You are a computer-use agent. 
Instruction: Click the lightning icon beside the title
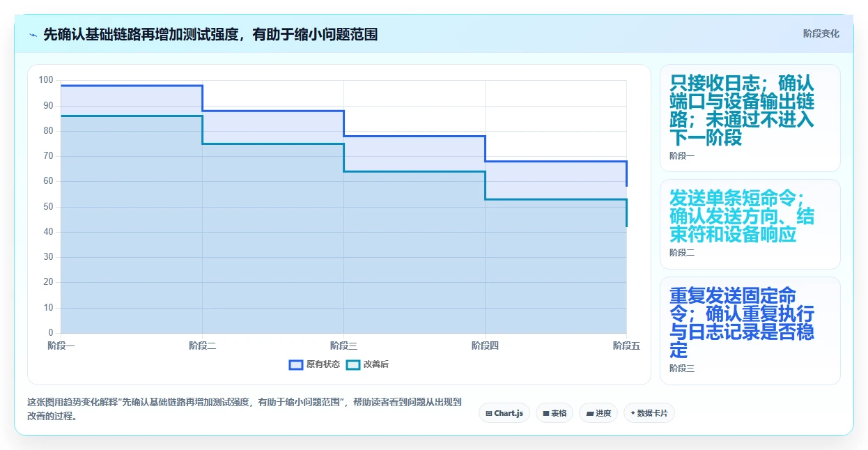click(x=33, y=34)
